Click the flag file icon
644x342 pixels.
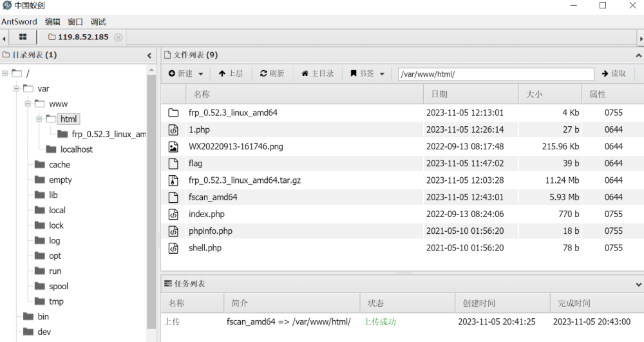point(174,164)
